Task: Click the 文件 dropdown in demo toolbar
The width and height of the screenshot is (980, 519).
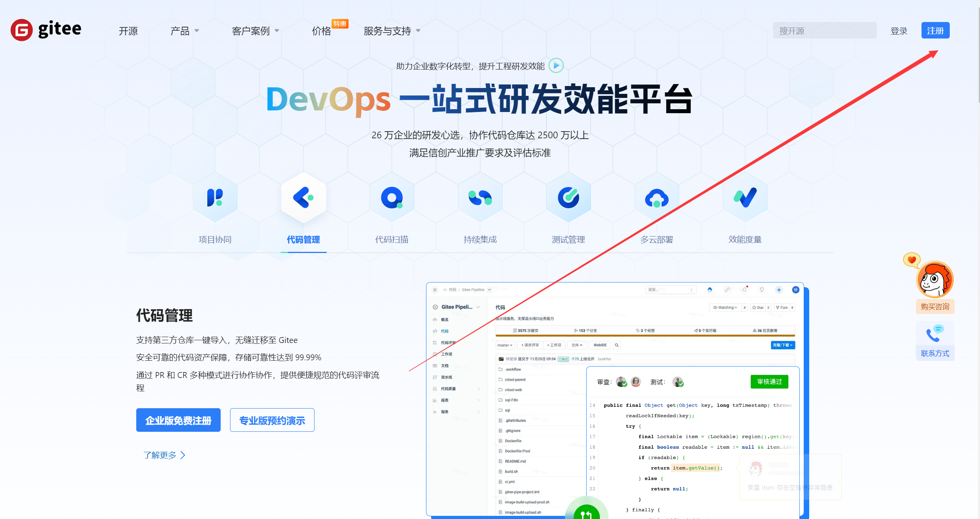Action: pyautogui.click(x=577, y=345)
